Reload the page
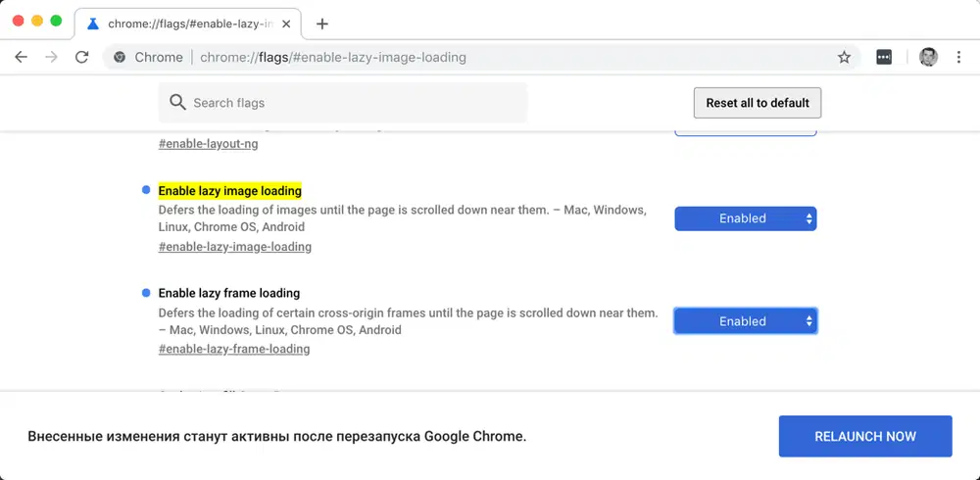This screenshot has height=480, width=980. click(81, 57)
